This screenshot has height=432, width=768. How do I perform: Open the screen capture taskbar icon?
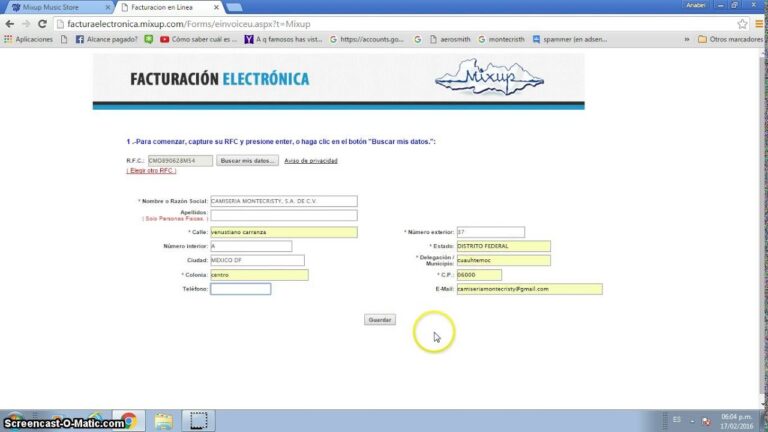pyautogui.click(x=198, y=421)
